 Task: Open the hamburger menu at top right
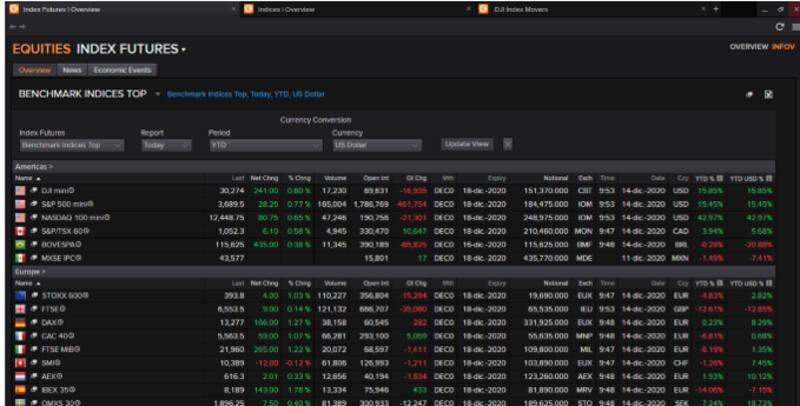pos(795,26)
